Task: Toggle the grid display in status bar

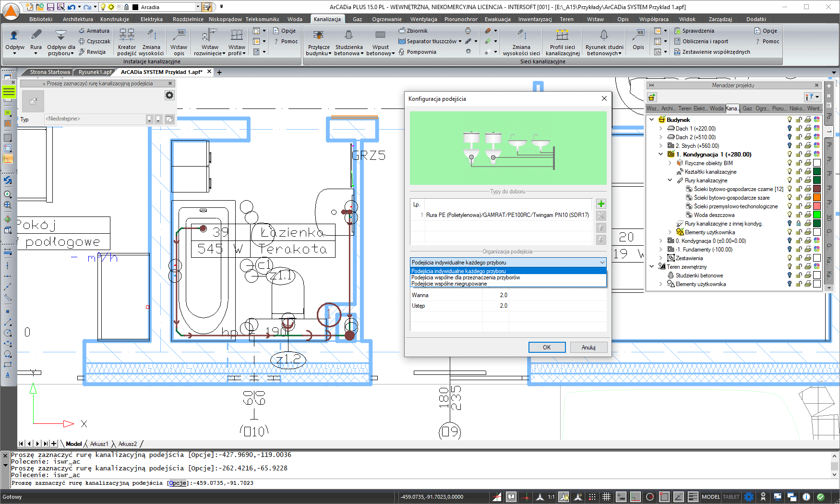Action: pos(606,497)
